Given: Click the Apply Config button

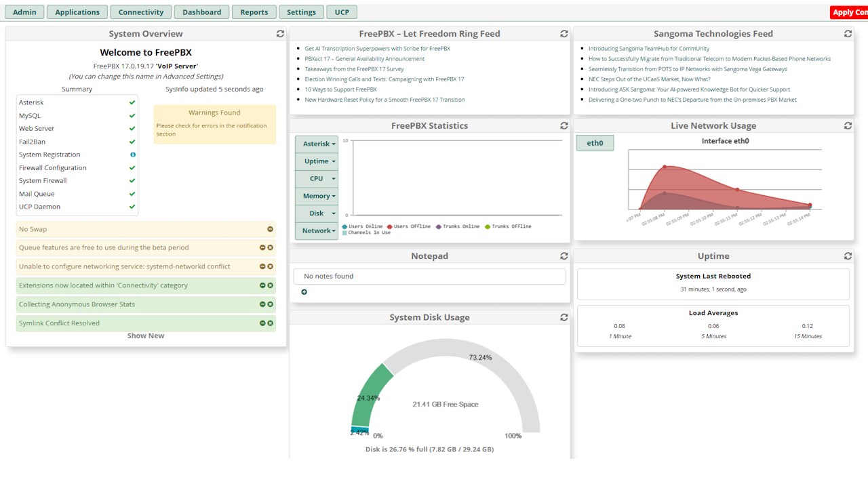Looking at the screenshot, I should point(849,12).
